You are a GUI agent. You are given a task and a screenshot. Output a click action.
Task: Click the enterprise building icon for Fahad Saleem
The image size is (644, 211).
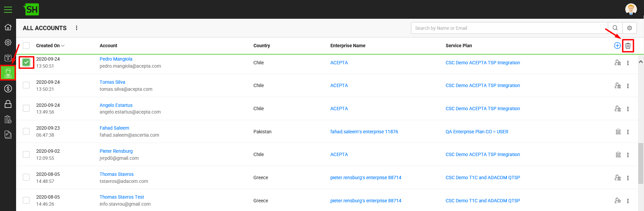618,132
